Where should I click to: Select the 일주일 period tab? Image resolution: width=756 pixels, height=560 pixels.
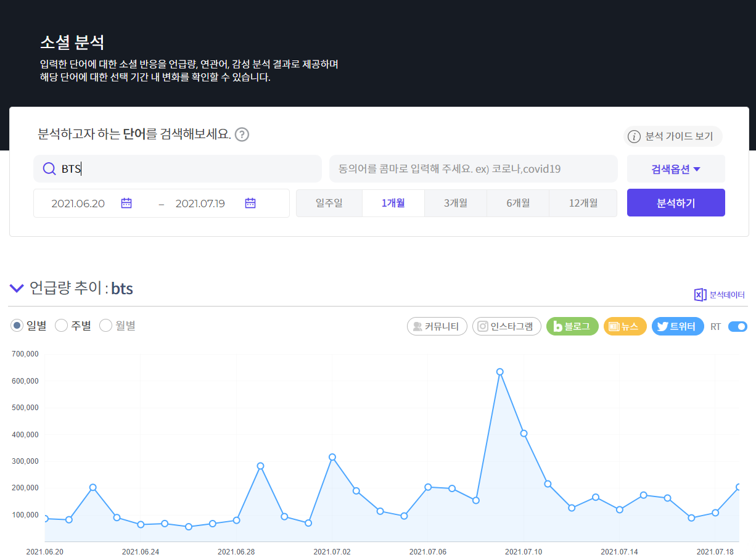[329, 203]
